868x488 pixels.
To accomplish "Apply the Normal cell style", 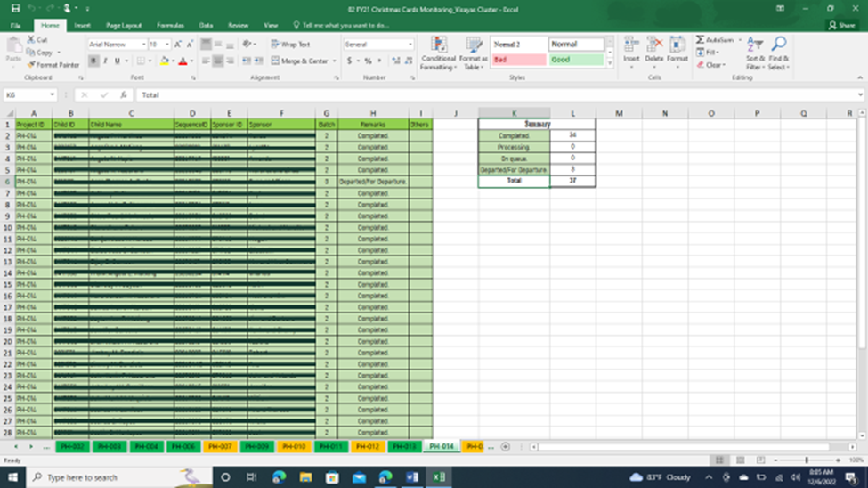I will click(x=576, y=44).
